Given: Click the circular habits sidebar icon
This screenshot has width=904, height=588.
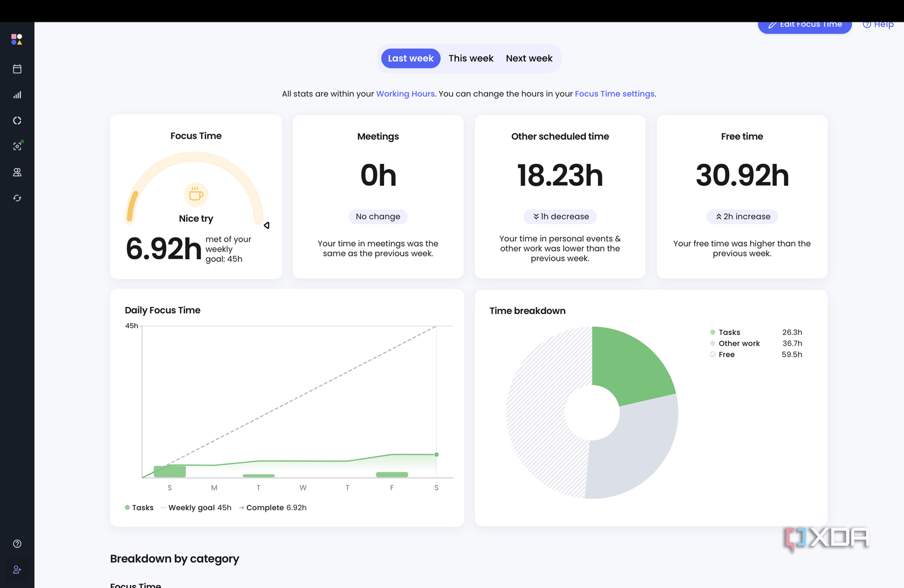Looking at the screenshot, I should point(17,121).
